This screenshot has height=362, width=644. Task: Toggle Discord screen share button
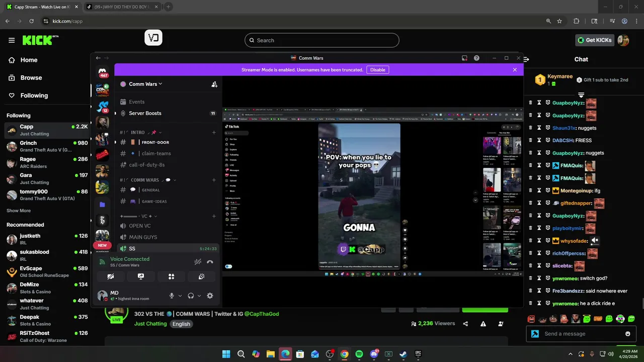141,277
